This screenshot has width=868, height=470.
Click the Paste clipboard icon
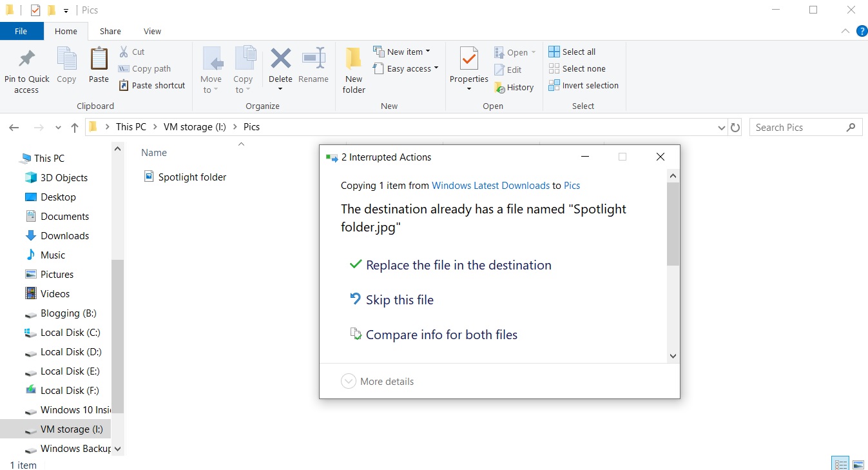tap(99, 59)
